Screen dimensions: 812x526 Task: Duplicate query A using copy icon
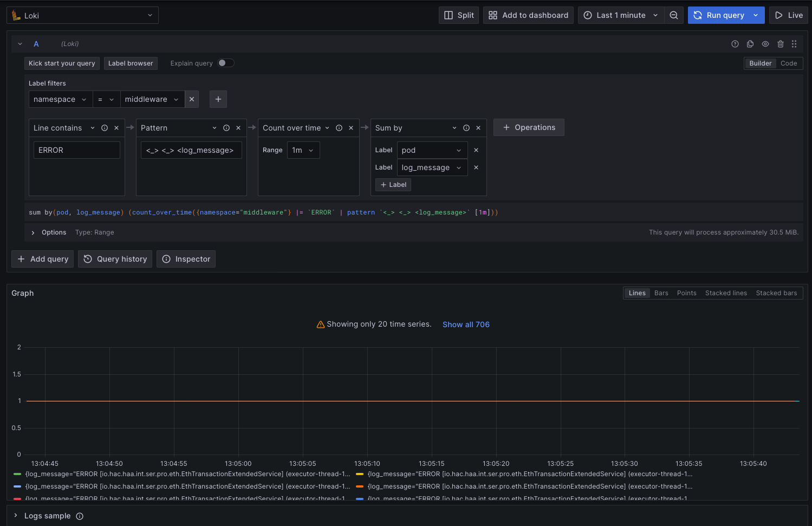click(x=750, y=44)
